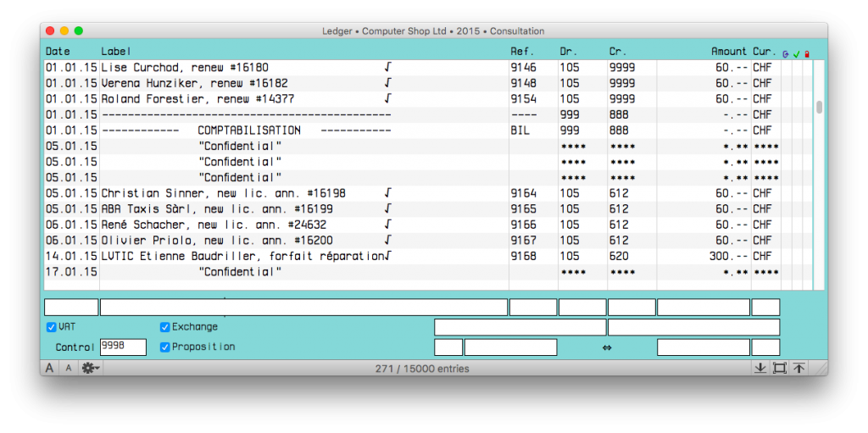868x433 pixels.
Task: Click the jump-to-bottom arrow icon
Action: (x=760, y=369)
